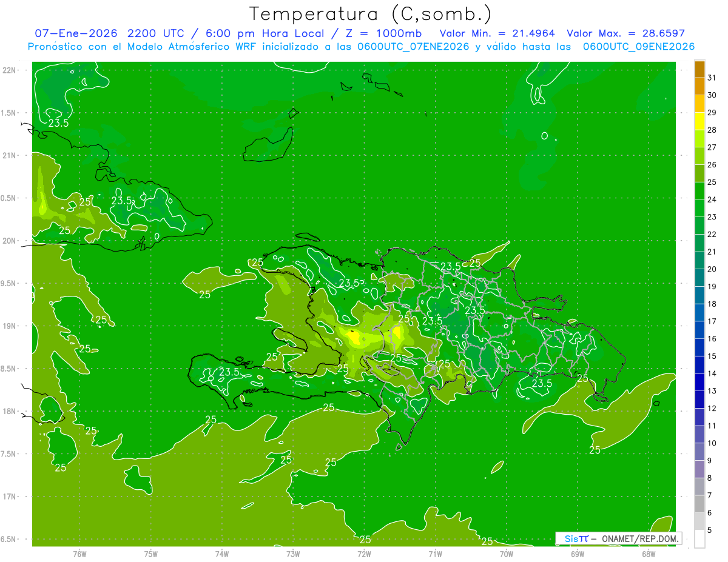Click the '71W' longitude axis label

(435, 554)
